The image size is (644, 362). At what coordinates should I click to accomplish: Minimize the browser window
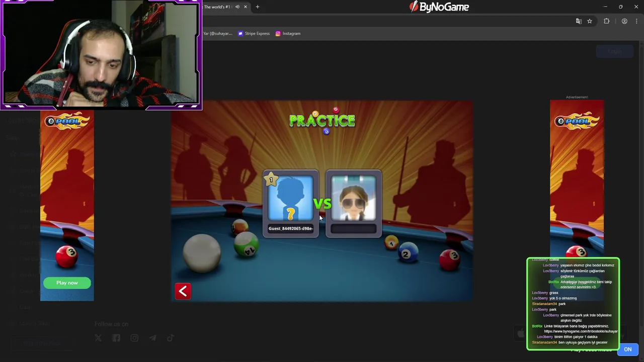[x=605, y=7]
